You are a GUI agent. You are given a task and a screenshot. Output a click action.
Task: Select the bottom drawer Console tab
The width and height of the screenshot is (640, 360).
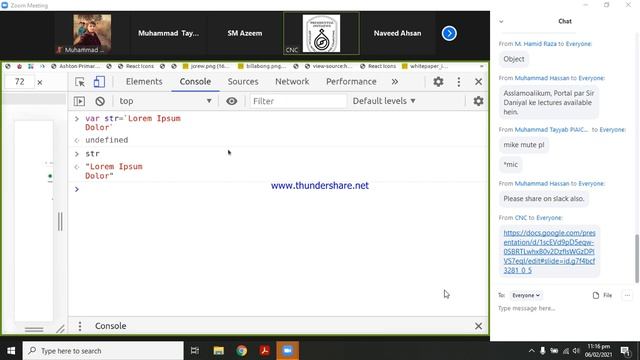pyautogui.click(x=111, y=326)
